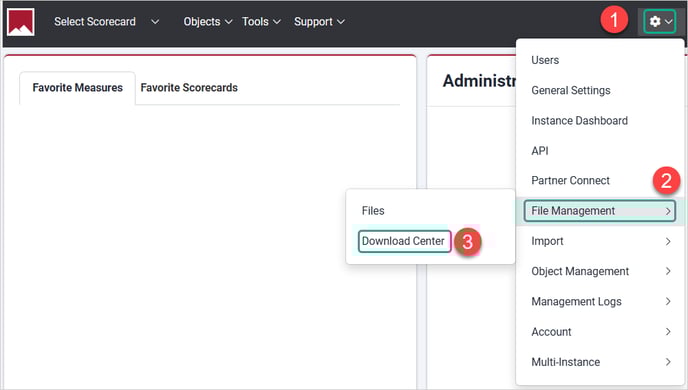Go to General Settings

pyautogui.click(x=571, y=90)
